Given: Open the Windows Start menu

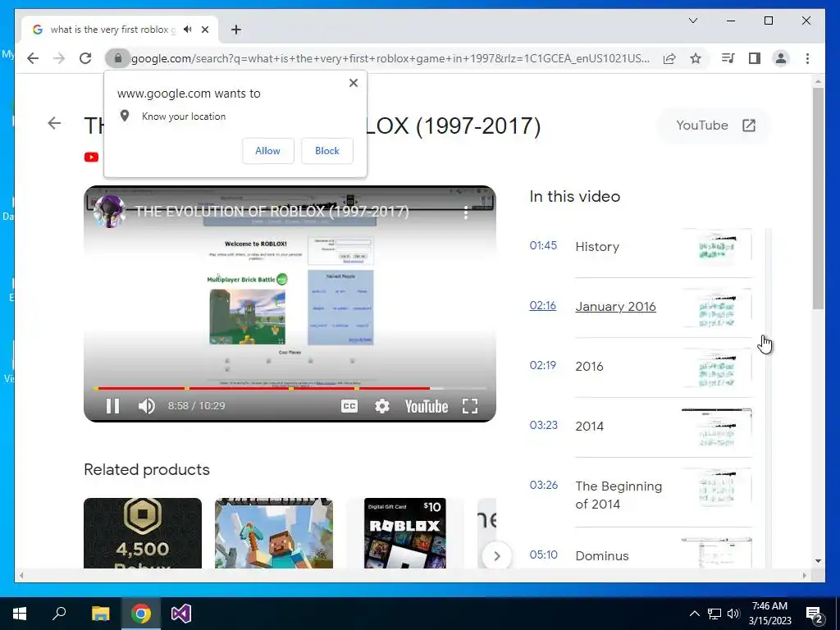Looking at the screenshot, I should 20,614.
